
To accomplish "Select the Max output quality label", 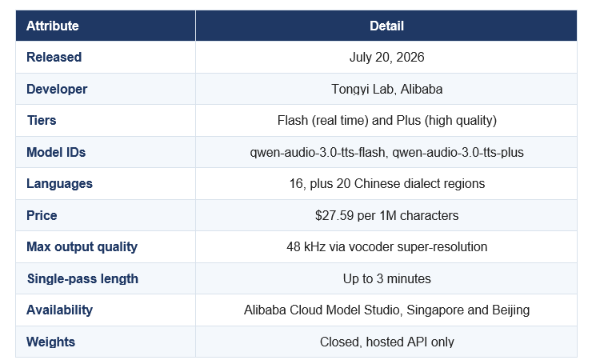I will [x=82, y=247].
